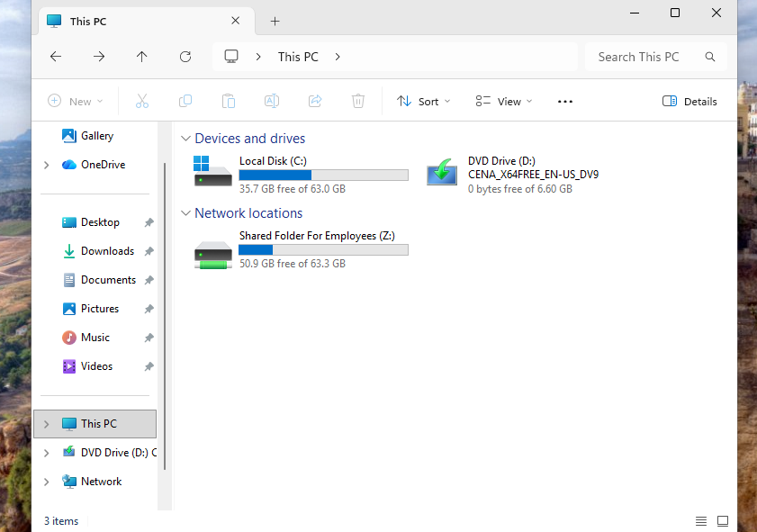Open the Local Disk (C:) drive
The height and width of the screenshot is (532, 757).
coord(274,161)
